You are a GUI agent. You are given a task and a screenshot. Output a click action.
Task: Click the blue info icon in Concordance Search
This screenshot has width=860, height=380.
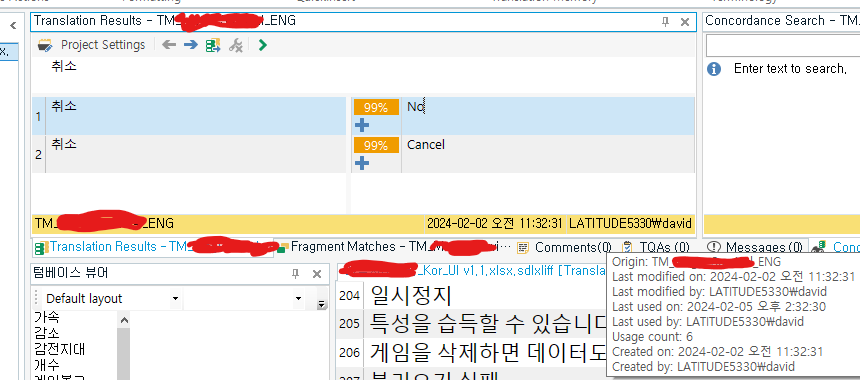[x=714, y=69]
